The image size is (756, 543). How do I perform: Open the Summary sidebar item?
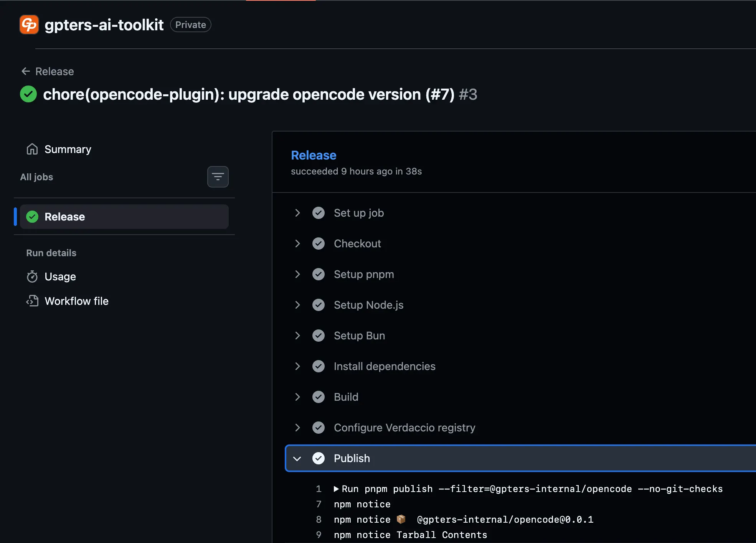tap(68, 149)
